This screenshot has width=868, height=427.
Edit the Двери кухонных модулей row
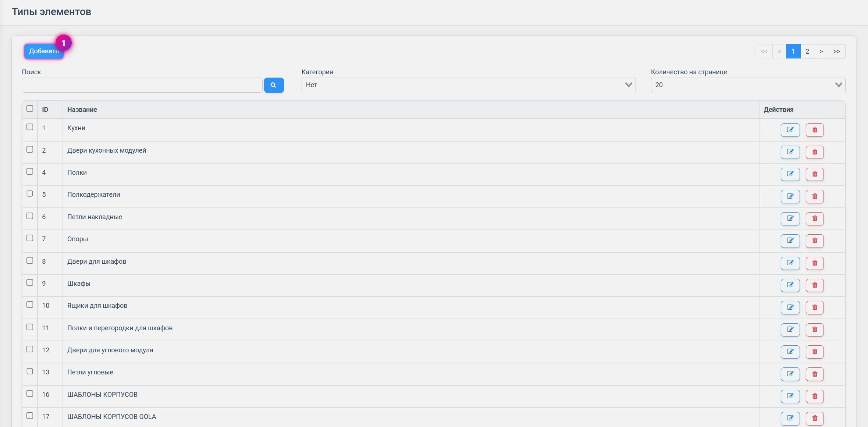pyautogui.click(x=790, y=152)
